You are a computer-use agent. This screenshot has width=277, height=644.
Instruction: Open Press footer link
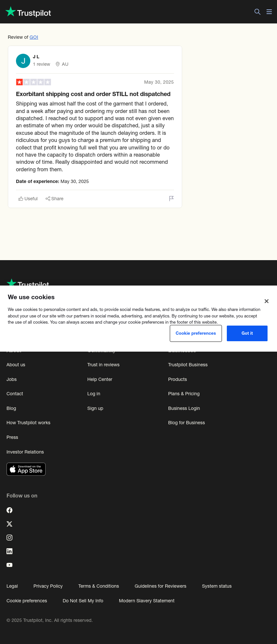[x=12, y=437]
